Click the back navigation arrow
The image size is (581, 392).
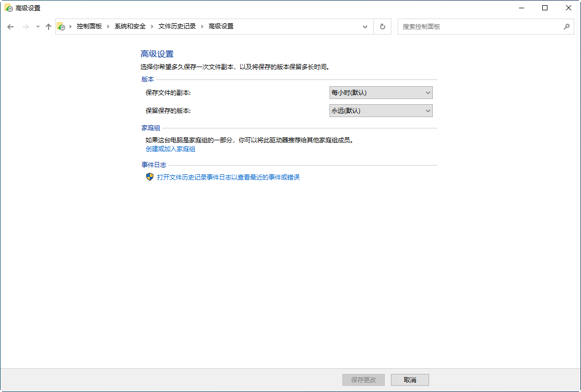pyautogui.click(x=10, y=26)
